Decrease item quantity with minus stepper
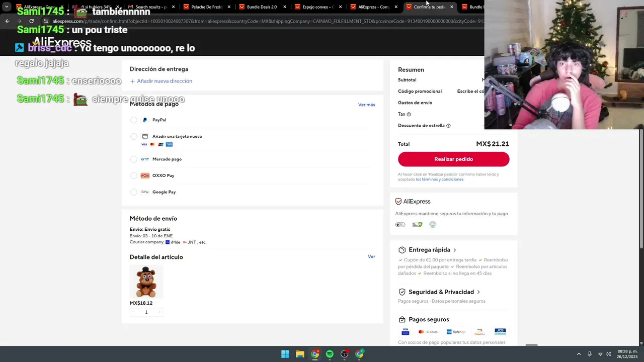This screenshot has width=644, height=362. coord(133,312)
